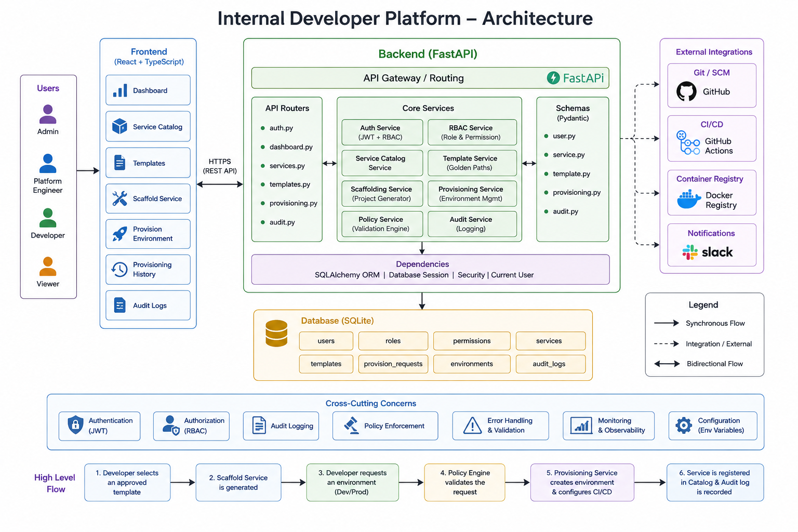Click the Audit Logging document icon
Image resolution: width=798 pixels, height=532 pixels.
click(x=259, y=425)
